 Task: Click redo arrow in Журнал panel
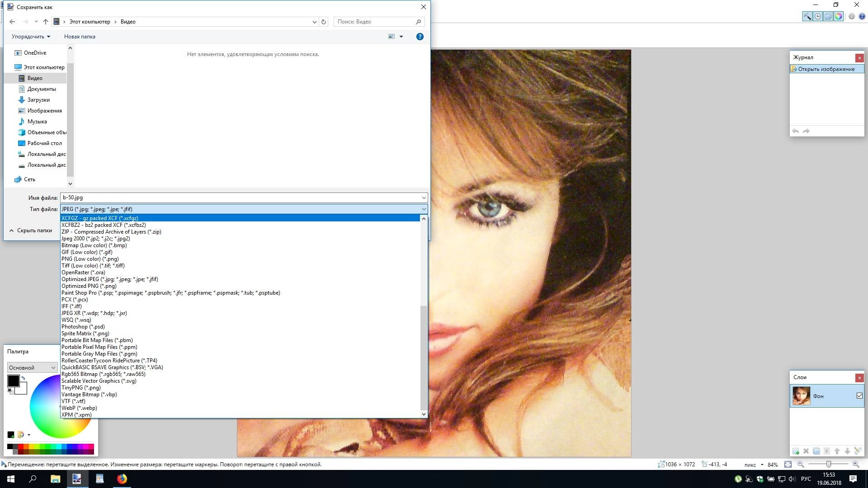coord(806,131)
